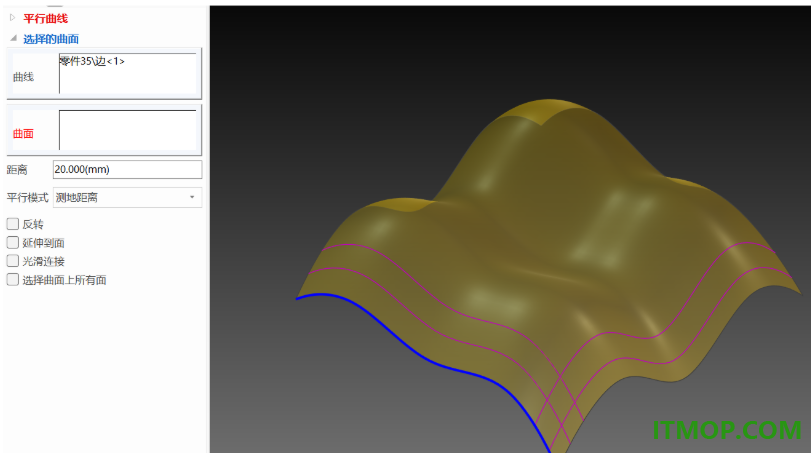This screenshot has height=453, width=811.
Task: Click the 平行曲线 heading text
Action: tap(46, 19)
